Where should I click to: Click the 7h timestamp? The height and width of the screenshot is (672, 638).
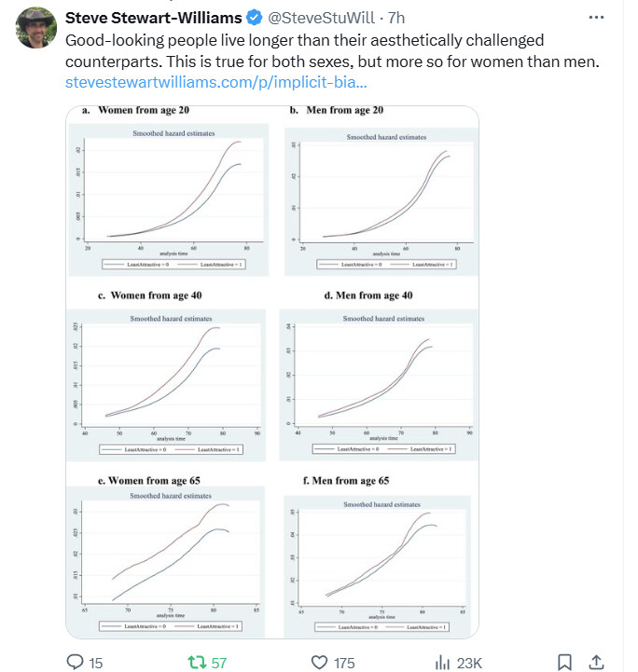[x=396, y=18]
